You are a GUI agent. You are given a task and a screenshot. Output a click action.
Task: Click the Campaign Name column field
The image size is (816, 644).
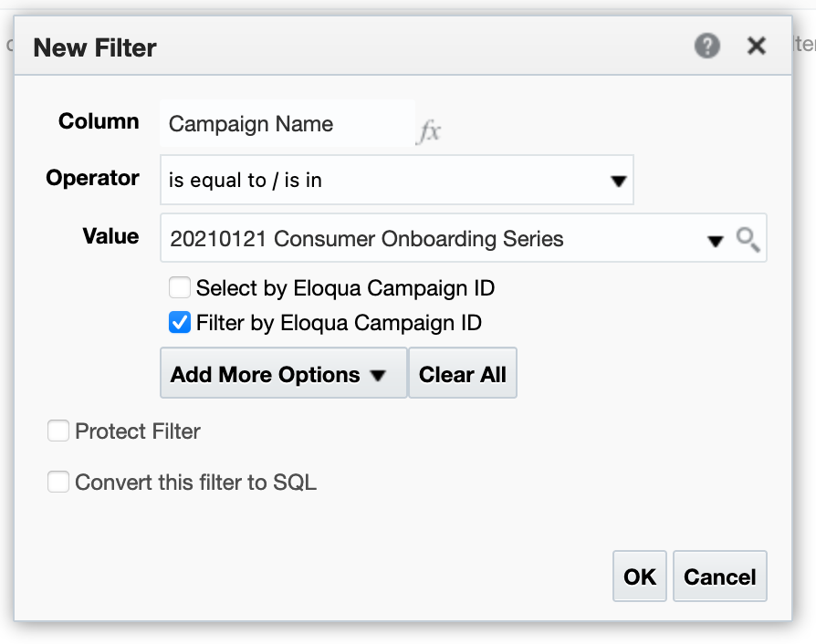[288, 123]
